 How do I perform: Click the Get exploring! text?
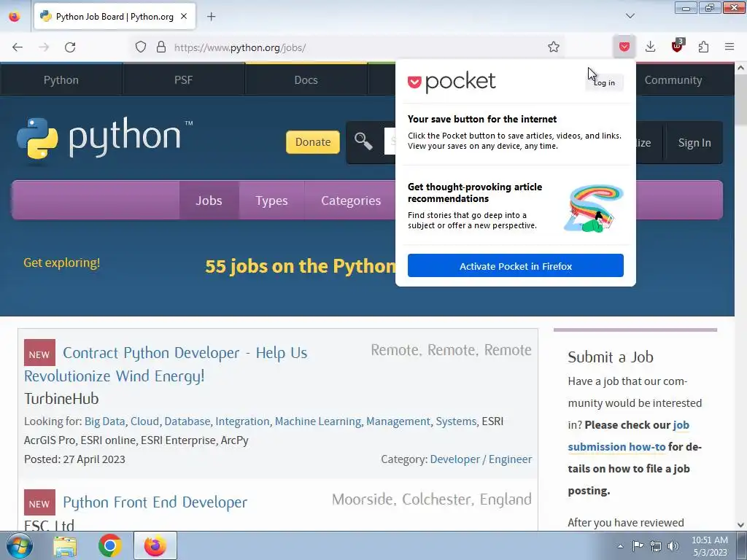pyautogui.click(x=62, y=262)
